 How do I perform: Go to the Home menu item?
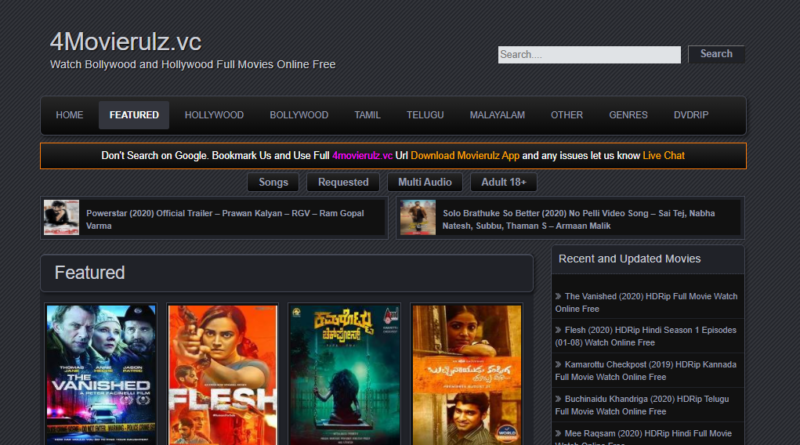click(69, 115)
